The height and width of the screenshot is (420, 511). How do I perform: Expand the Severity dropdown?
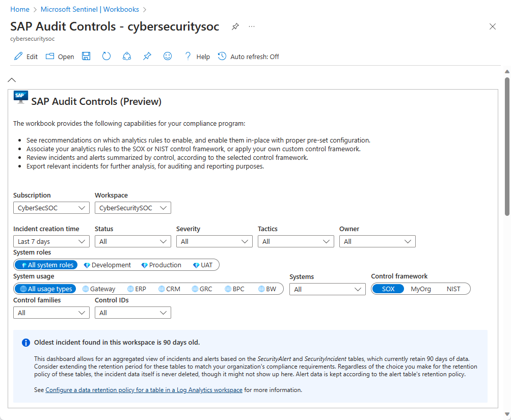[x=214, y=242]
